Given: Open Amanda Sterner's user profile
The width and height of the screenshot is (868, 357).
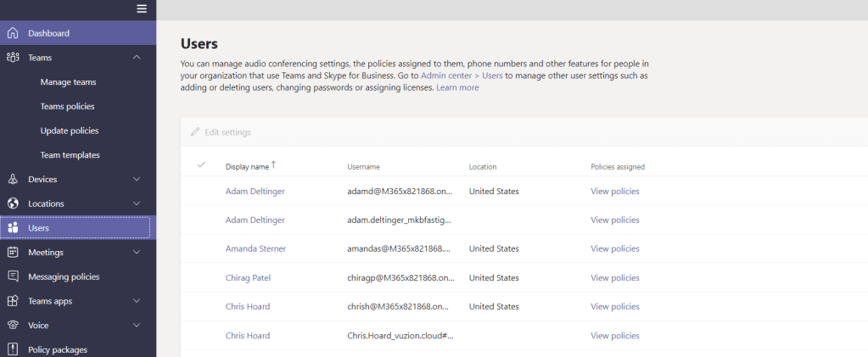Looking at the screenshot, I should (255, 248).
